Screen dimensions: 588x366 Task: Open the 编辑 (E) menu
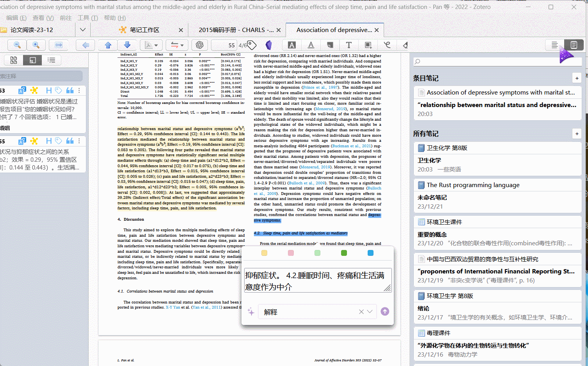[16, 18]
